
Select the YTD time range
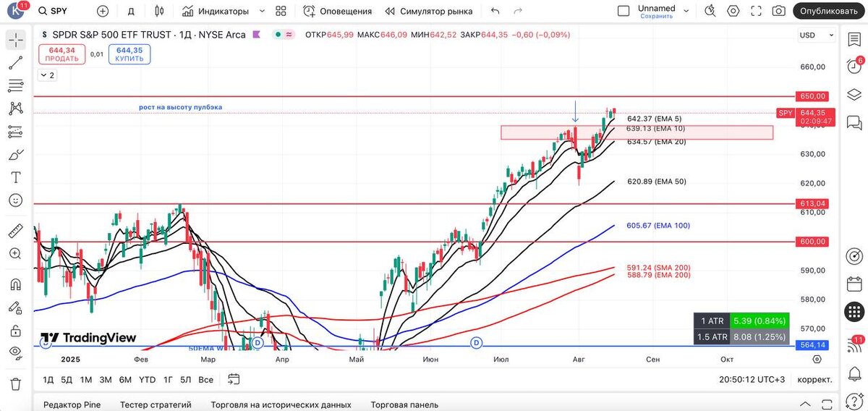(x=147, y=379)
